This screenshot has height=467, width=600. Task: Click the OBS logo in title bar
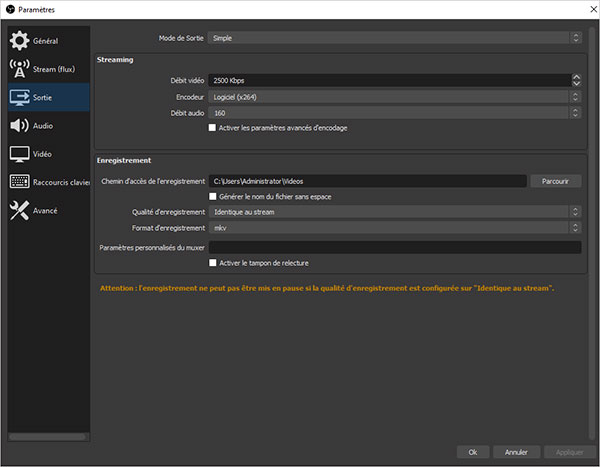pyautogui.click(x=9, y=9)
